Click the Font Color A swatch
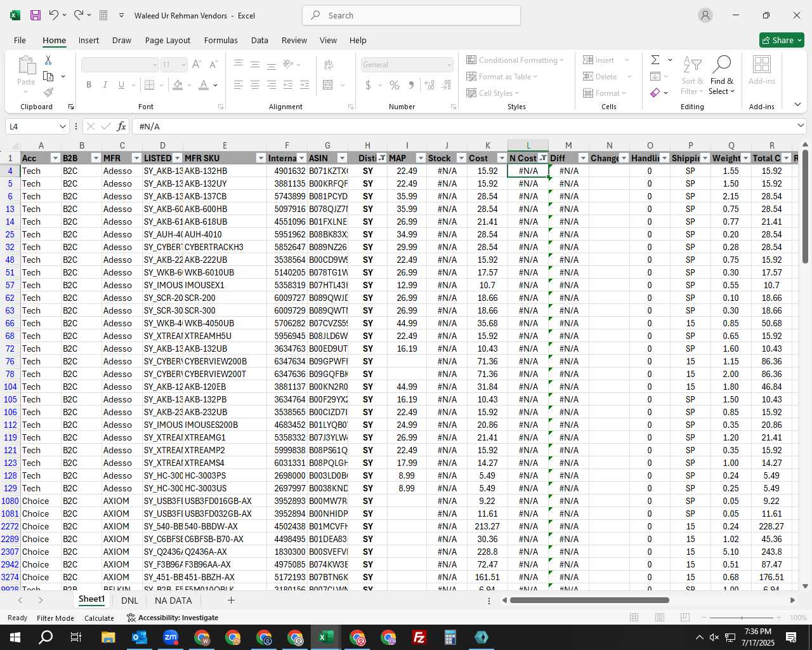The width and height of the screenshot is (812, 650). click(204, 85)
